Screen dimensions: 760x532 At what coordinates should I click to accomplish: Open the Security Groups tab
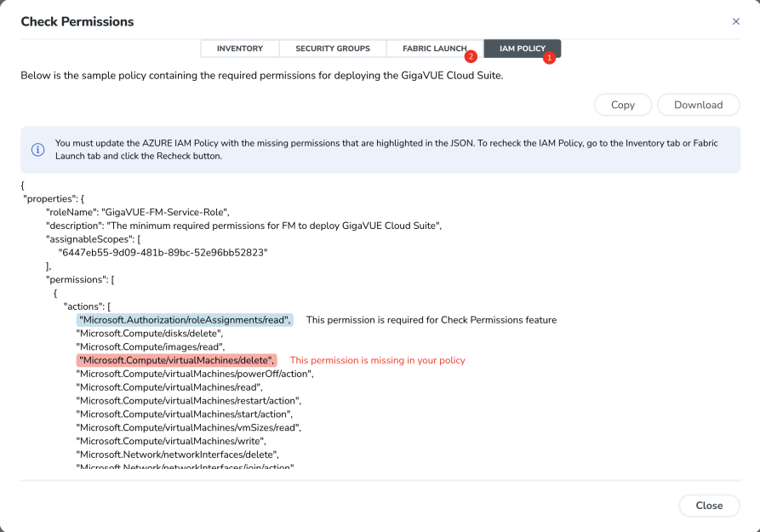pos(332,49)
